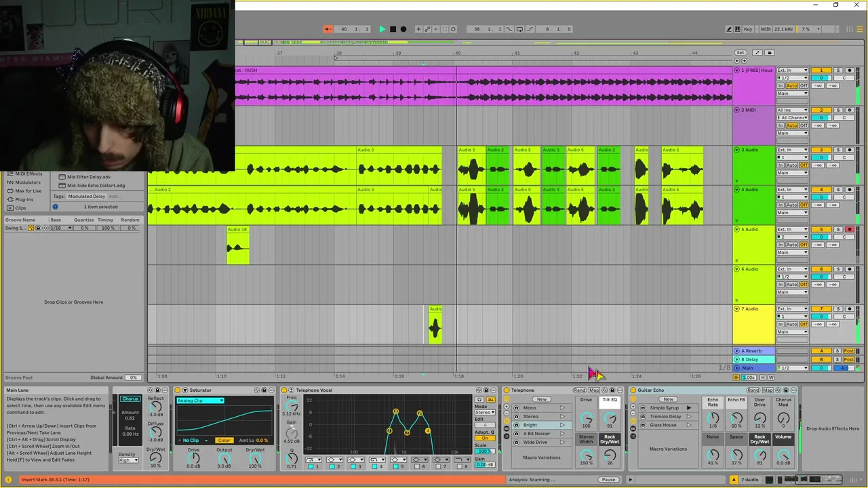Enable the loop switch in transport

(519, 29)
